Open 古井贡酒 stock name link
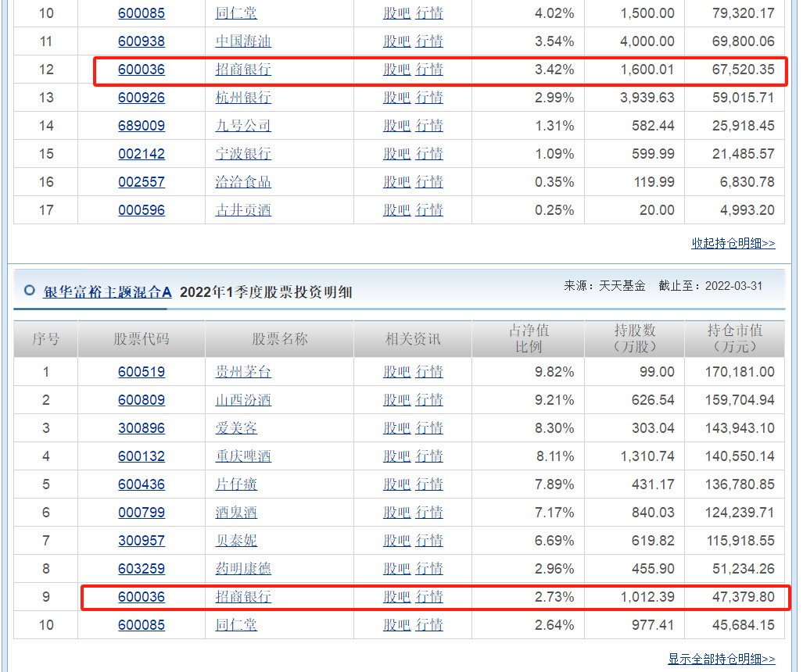Screen dimensions: 803x672 click(243, 210)
